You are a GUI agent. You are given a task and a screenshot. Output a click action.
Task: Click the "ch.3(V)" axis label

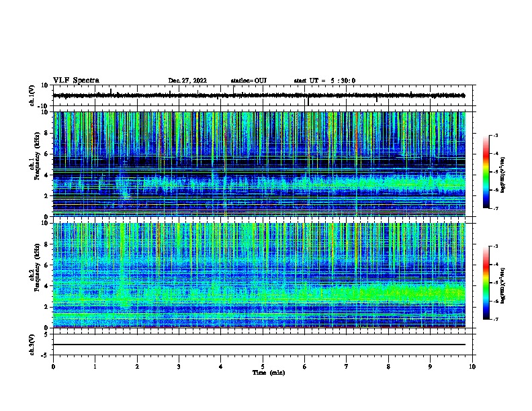pos(32,345)
